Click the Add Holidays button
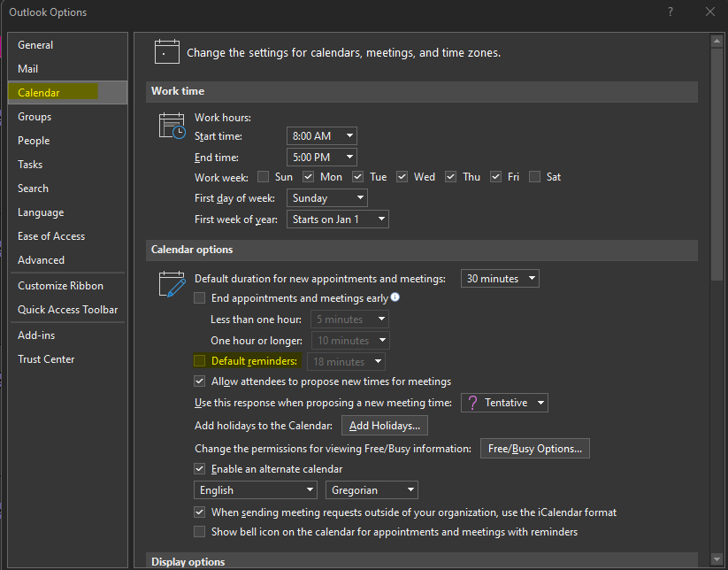728x570 pixels. point(385,426)
